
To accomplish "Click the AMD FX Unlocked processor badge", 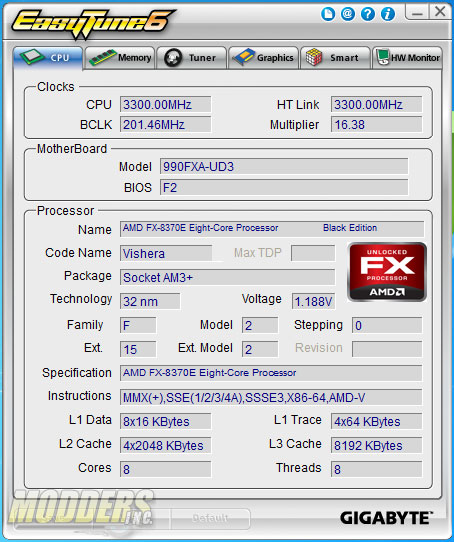I will click(x=387, y=272).
